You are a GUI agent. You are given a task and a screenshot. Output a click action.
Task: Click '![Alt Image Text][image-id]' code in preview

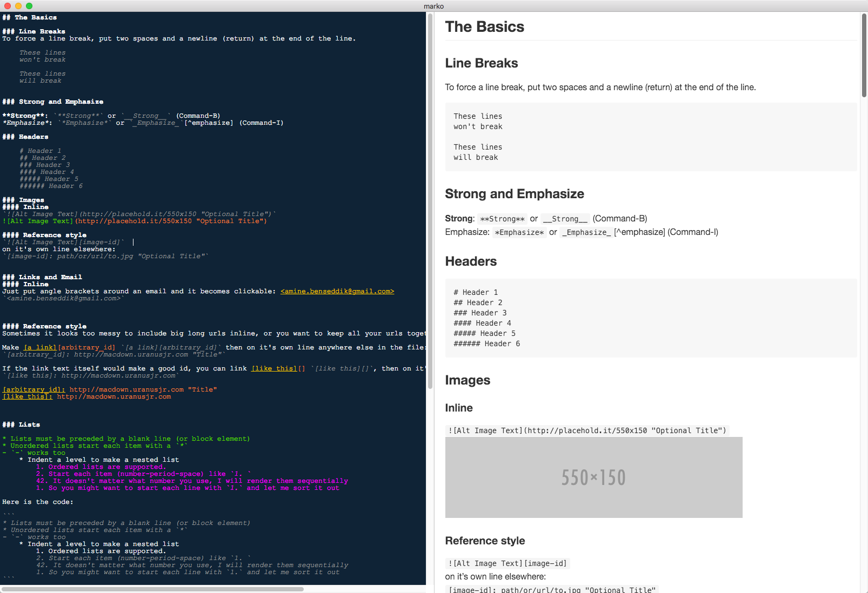[508, 564]
